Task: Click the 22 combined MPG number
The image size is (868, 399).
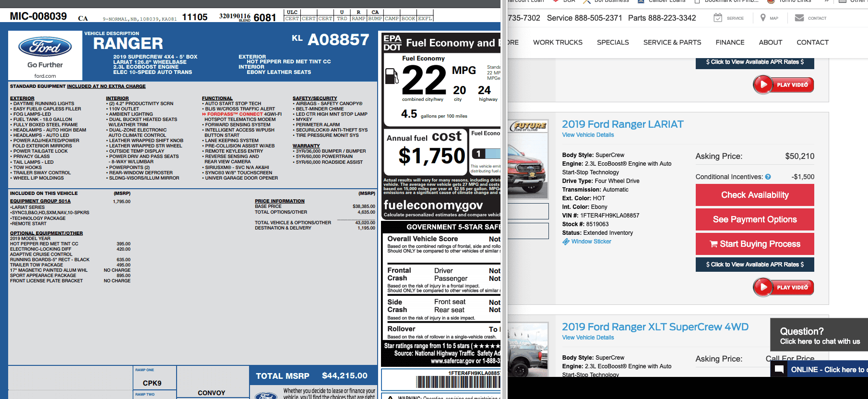Action: pos(424,80)
